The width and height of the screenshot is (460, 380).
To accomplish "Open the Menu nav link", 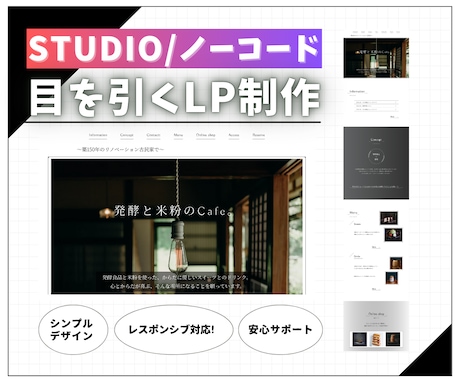I will [x=178, y=135].
